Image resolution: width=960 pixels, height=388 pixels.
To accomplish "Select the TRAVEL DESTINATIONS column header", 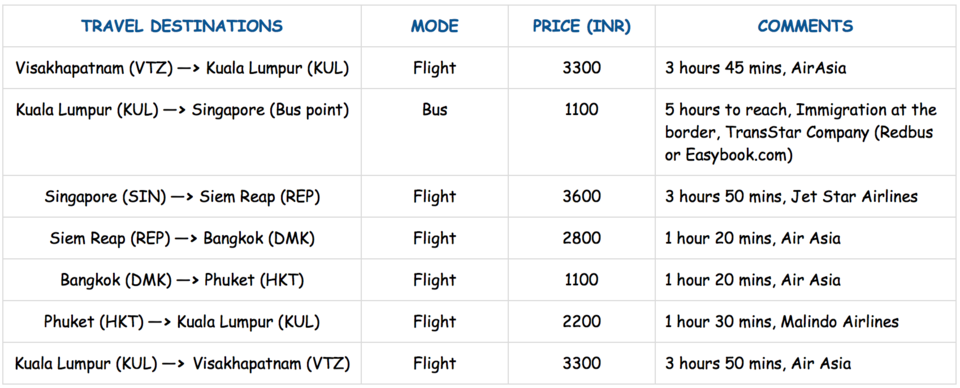I will [x=182, y=26].
